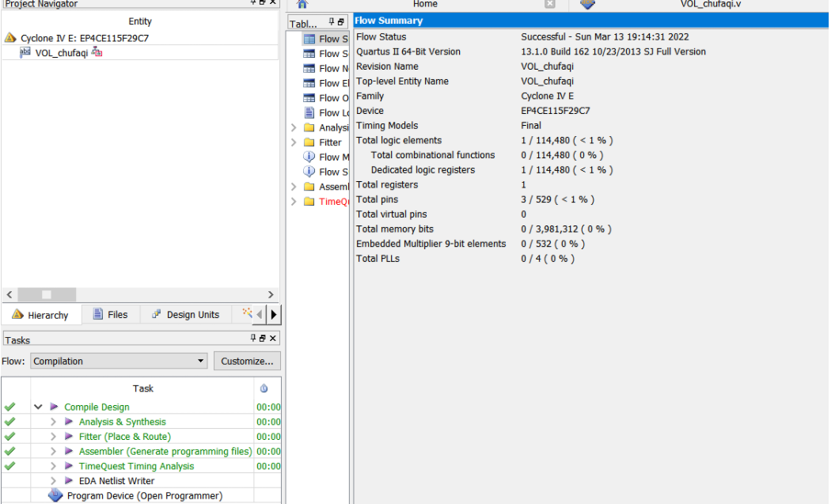Image resolution: width=835 pixels, height=504 pixels.
Task: Float the Tasks panel using undock icon
Action: click(x=263, y=338)
